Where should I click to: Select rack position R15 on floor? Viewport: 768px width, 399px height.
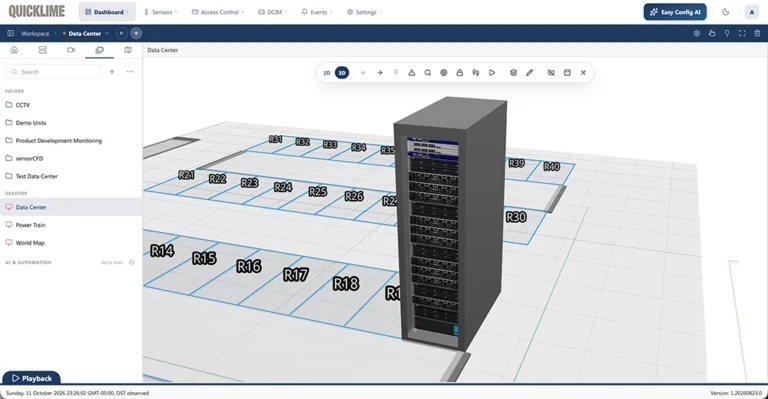[204, 258]
